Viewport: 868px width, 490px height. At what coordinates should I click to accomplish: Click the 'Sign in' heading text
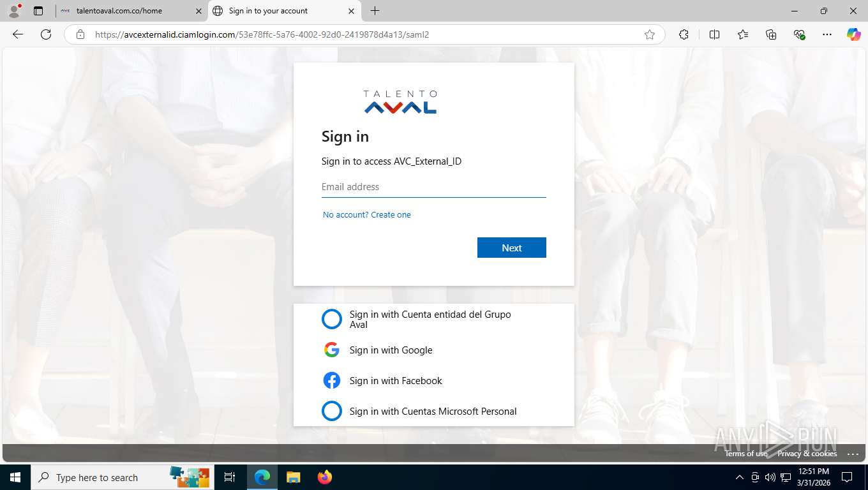click(345, 137)
